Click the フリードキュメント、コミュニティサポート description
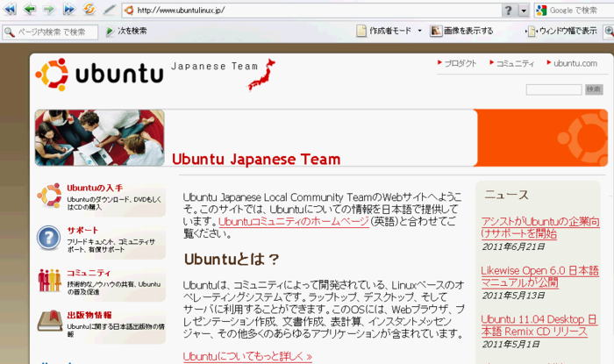 tap(111, 246)
